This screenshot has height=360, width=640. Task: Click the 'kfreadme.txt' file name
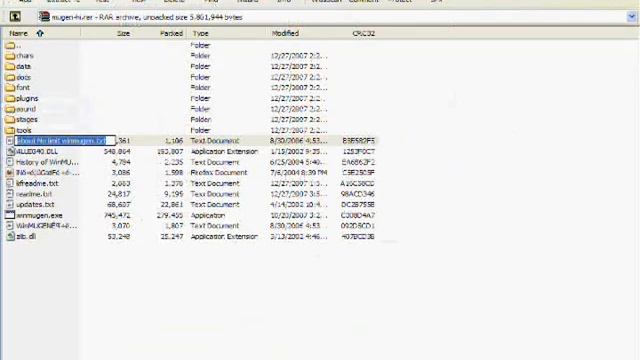(37, 183)
